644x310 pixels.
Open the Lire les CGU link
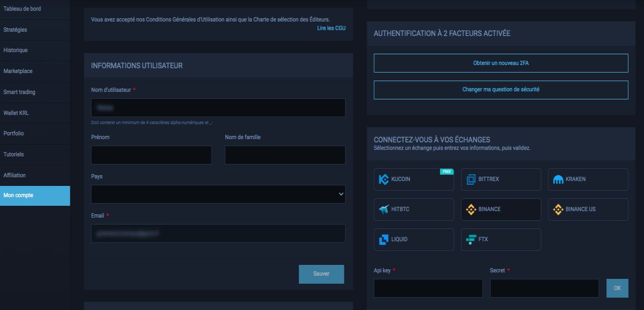pyautogui.click(x=331, y=27)
